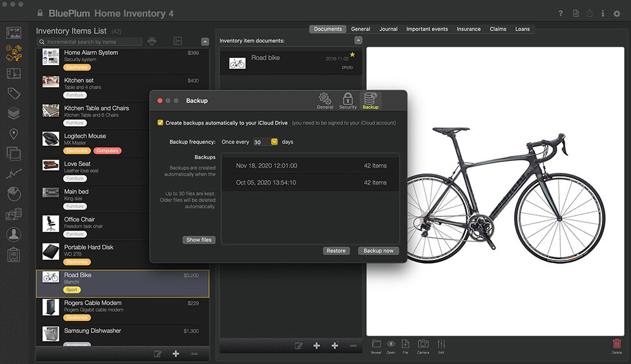
Task: Click the panel layout icon above inventory list
Action: click(177, 41)
